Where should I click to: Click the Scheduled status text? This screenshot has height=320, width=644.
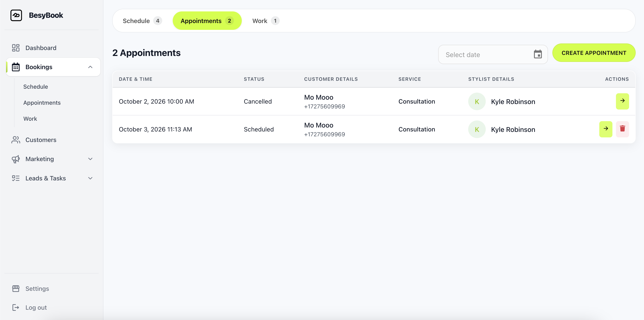(258, 129)
